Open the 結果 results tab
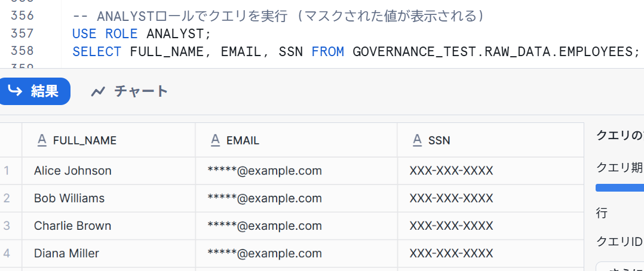The width and height of the screenshot is (644, 271). coord(33,91)
